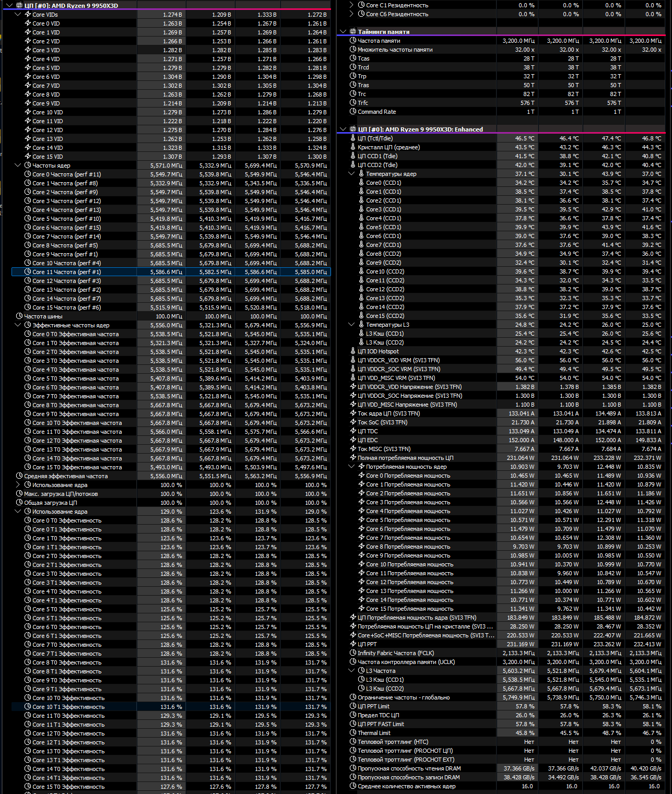
Task: Select the Предел TDC ЦП label
Action: pyautogui.click(x=379, y=715)
